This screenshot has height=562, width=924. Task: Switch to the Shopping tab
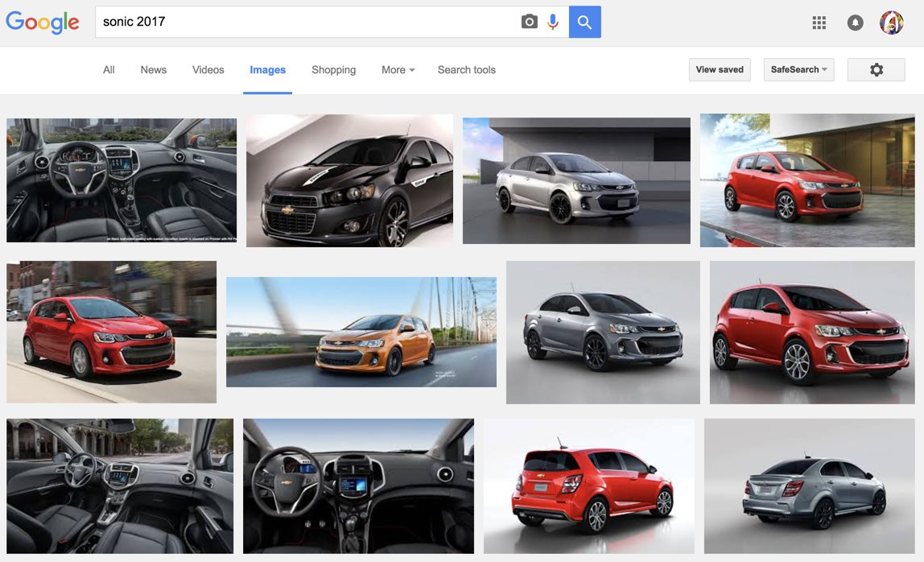(x=333, y=69)
